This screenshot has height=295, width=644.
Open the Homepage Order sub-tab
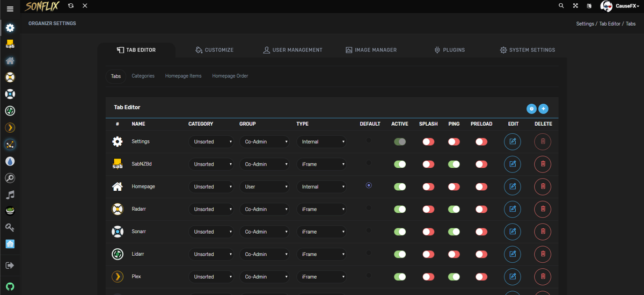[x=230, y=76]
